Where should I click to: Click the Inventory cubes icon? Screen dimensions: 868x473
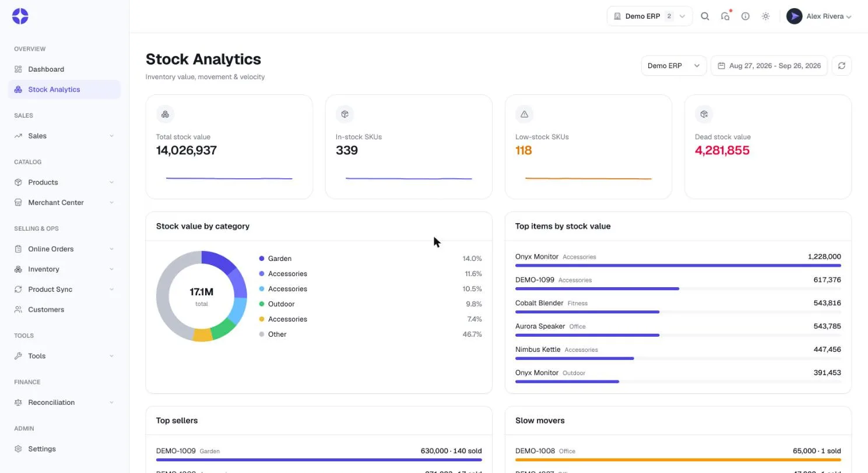18,269
